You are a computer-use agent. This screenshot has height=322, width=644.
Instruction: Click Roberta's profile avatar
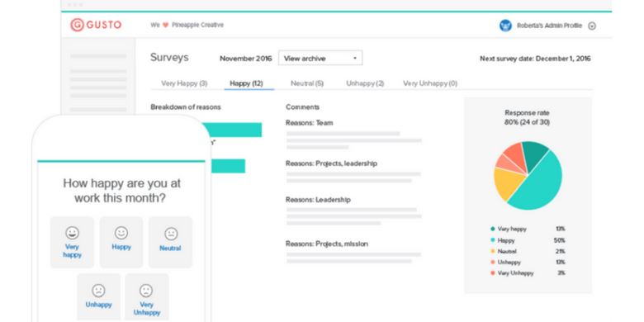click(x=505, y=26)
